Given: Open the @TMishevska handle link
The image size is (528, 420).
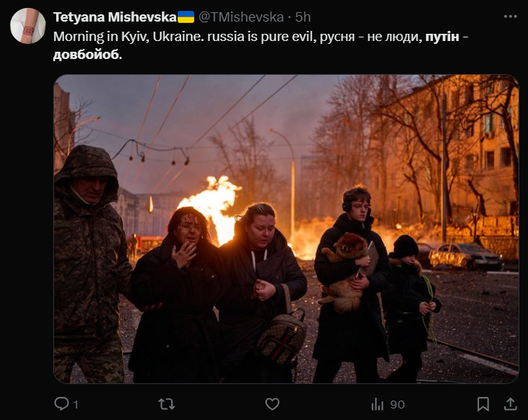Looking at the screenshot, I should pyautogui.click(x=241, y=17).
